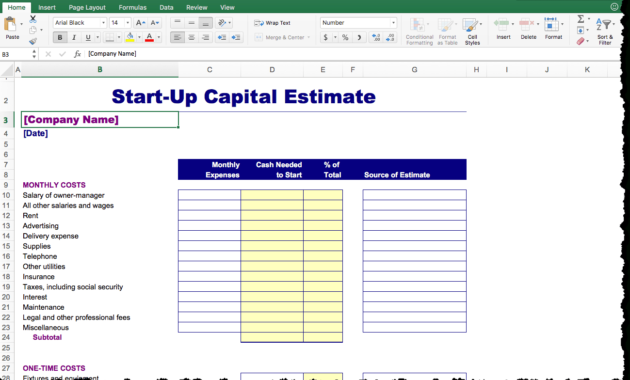
Task: Click the Delete cells icon
Action: [527, 24]
